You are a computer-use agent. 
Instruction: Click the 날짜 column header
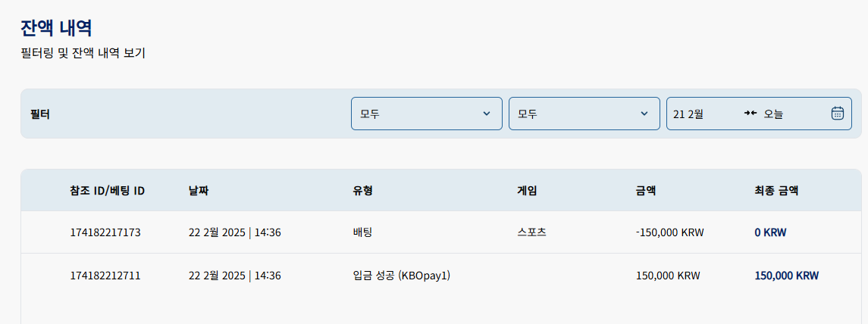[x=198, y=191]
